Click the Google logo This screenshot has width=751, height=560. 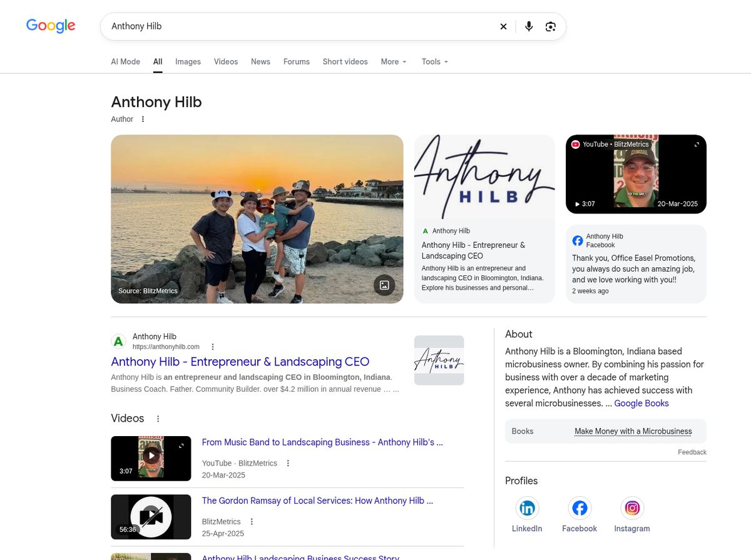51,26
